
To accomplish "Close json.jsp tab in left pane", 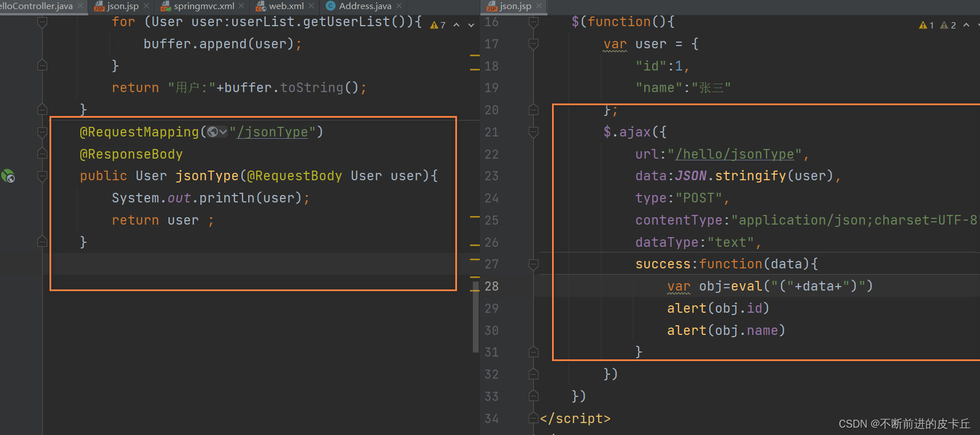I will (x=146, y=6).
